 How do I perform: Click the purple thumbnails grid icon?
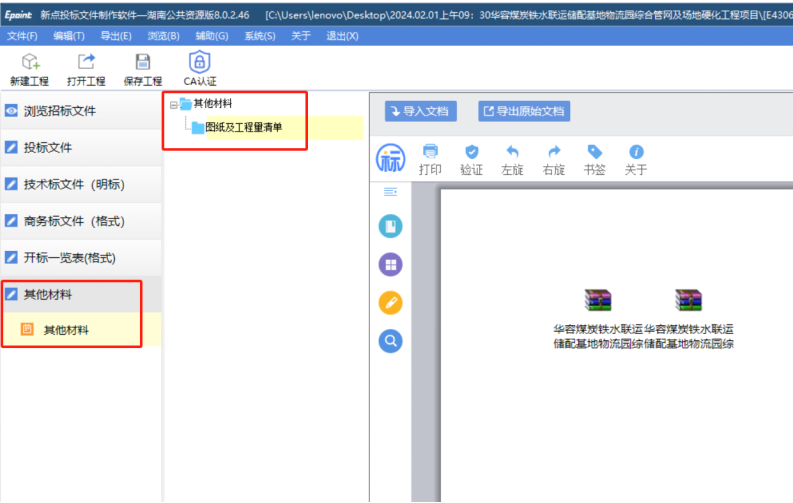pos(390,264)
